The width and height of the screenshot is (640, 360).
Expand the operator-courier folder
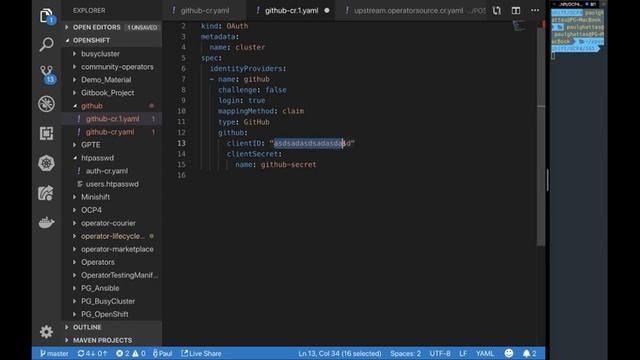[112, 223]
